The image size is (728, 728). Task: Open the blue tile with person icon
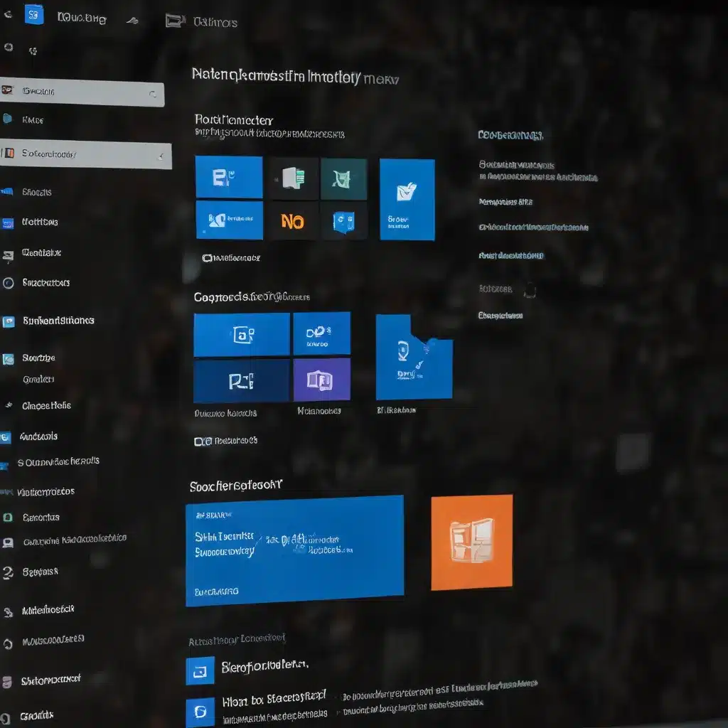[x=230, y=220]
